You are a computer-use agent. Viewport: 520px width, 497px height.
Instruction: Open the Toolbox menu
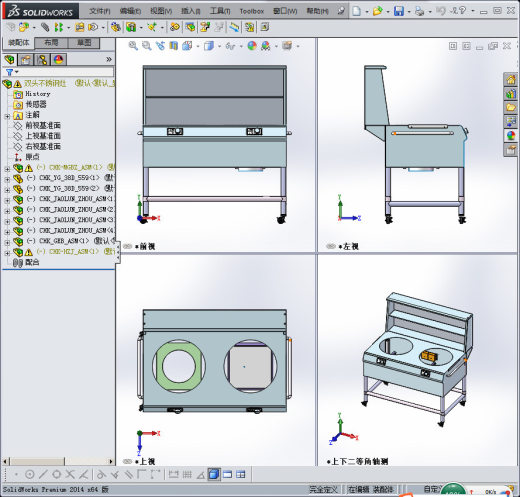pyautogui.click(x=252, y=11)
